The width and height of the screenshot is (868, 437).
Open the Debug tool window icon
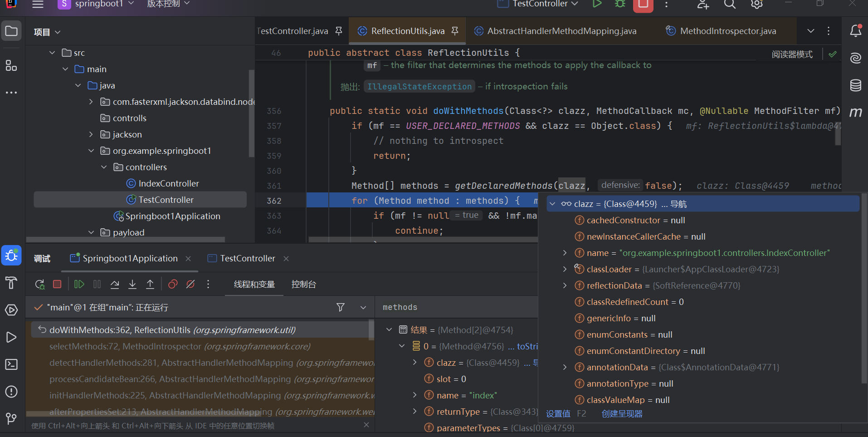coord(11,256)
